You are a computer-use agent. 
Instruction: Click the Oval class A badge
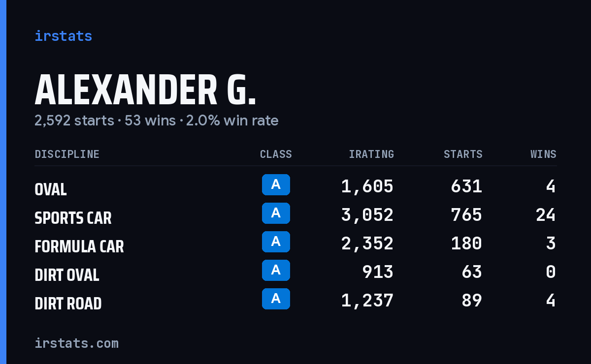click(x=276, y=185)
